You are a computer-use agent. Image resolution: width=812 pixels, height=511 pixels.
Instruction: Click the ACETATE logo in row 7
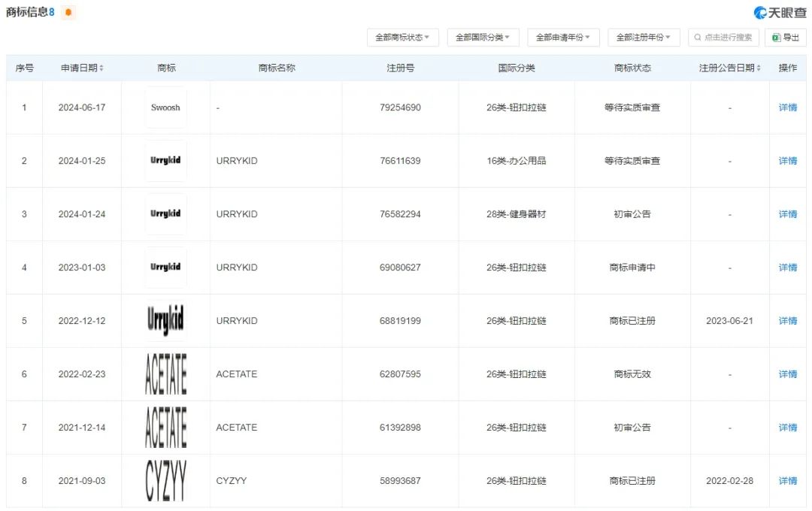(x=165, y=428)
